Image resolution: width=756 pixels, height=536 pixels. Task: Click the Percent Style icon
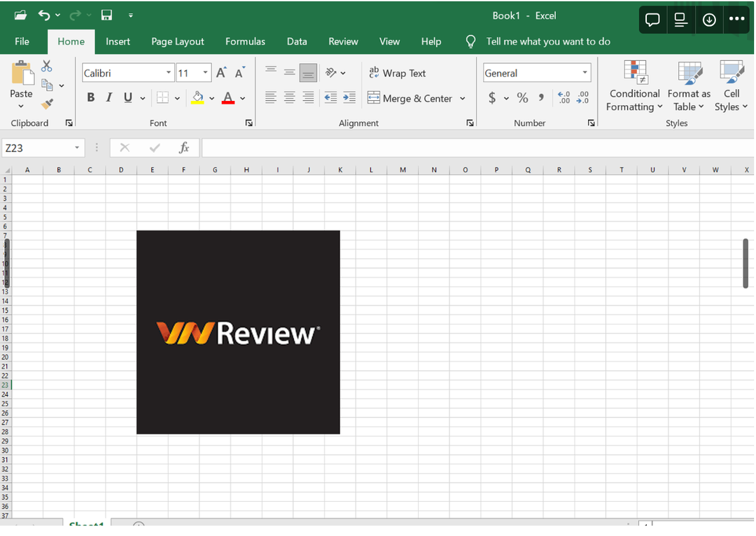point(522,98)
